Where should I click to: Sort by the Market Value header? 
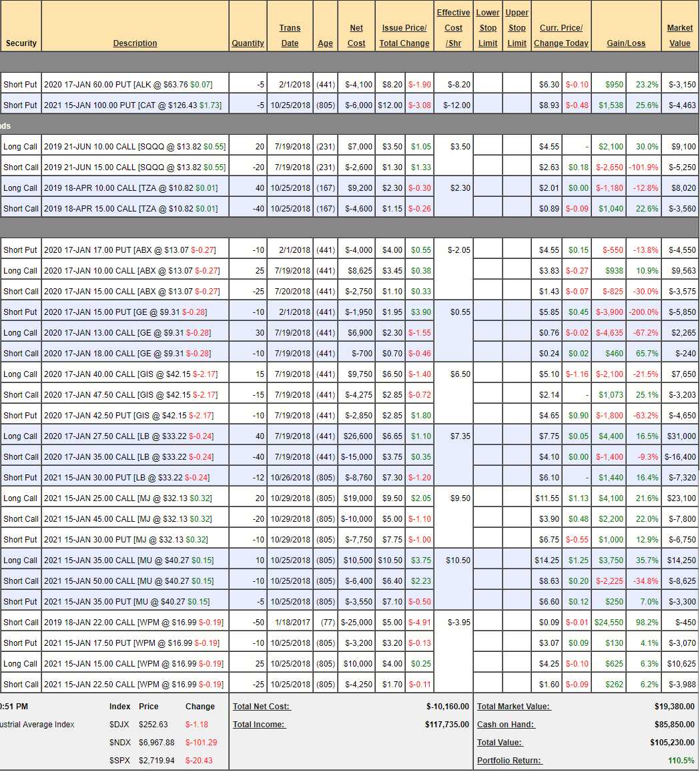click(x=679, y=35)
